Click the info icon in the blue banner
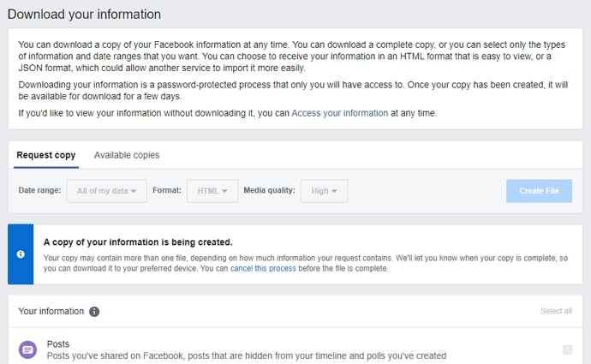Viewport: 591px width, 364px height. (21, 254)
